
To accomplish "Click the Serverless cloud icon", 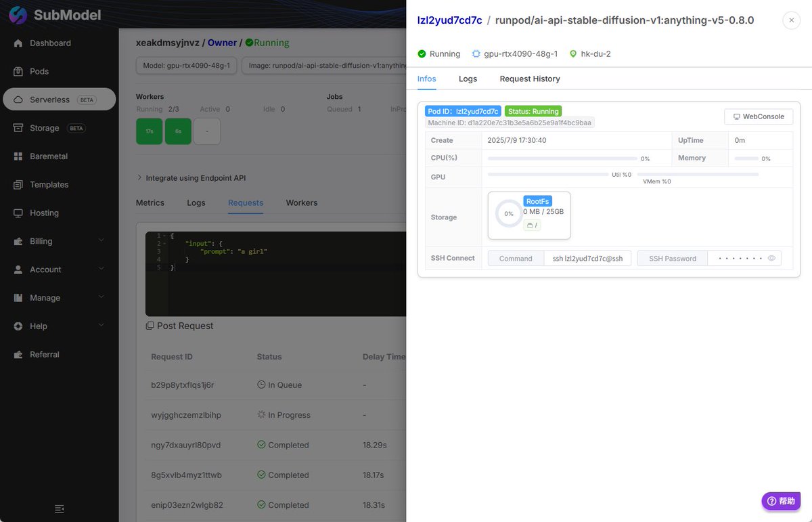I will tap(18, 100).
